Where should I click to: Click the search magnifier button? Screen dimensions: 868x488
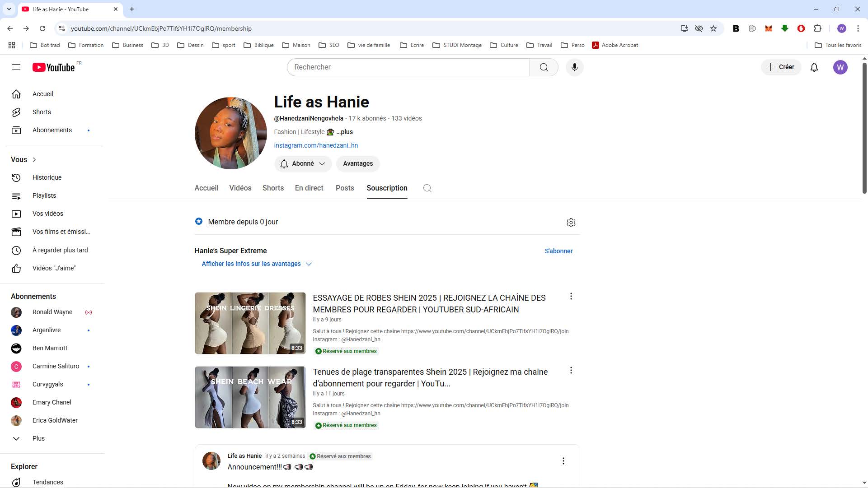[544, 67]
